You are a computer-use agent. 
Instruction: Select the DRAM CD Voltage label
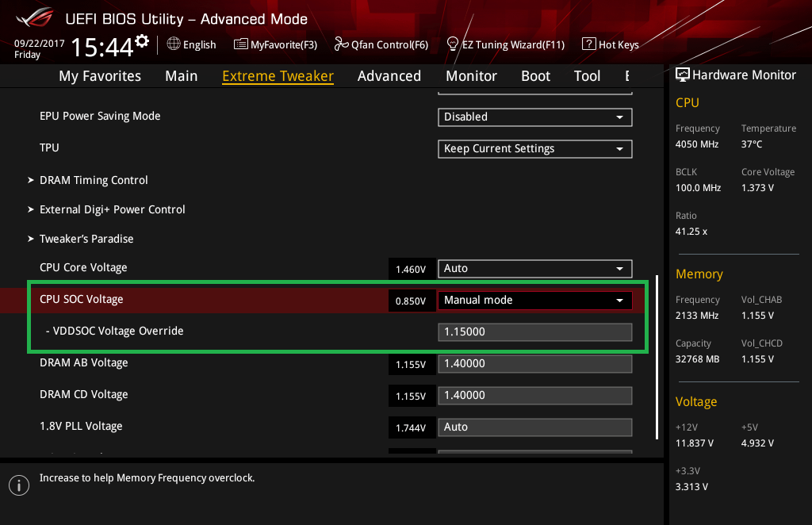[x=84, y=394]
